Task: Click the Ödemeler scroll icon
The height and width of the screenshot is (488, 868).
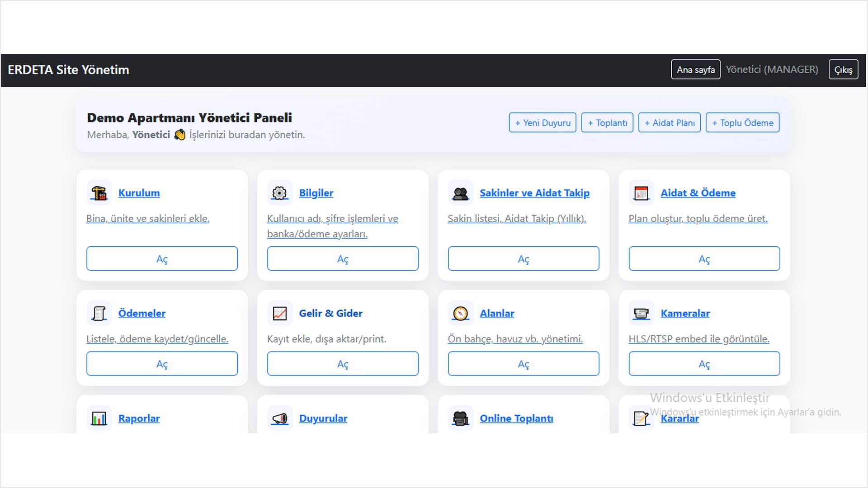Action: click(x=99, y=313)
